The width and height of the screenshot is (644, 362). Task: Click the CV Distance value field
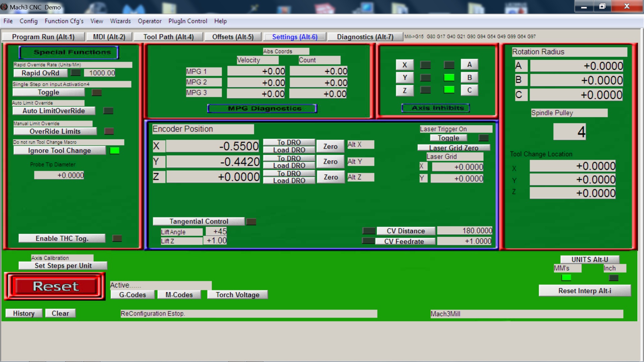465,231
